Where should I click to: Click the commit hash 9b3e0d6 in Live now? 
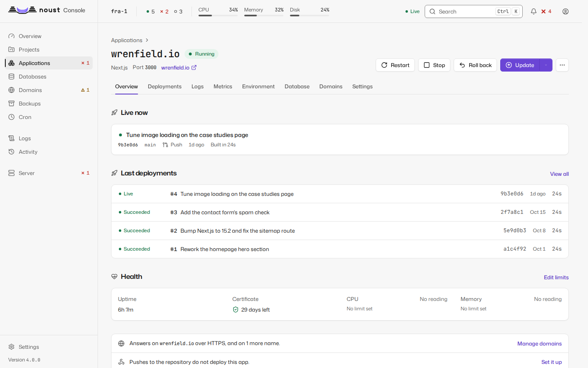[x=128, y=145]
